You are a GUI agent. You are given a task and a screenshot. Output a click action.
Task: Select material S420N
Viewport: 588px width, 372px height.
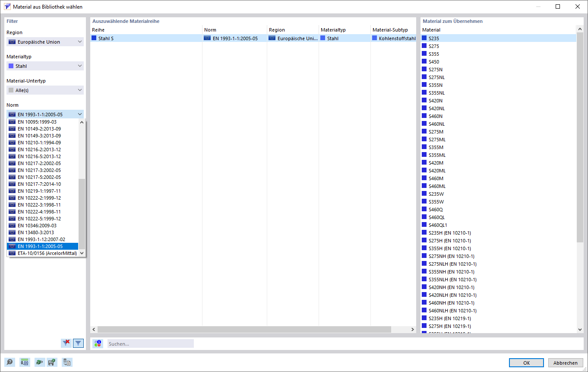coord(499,101)
